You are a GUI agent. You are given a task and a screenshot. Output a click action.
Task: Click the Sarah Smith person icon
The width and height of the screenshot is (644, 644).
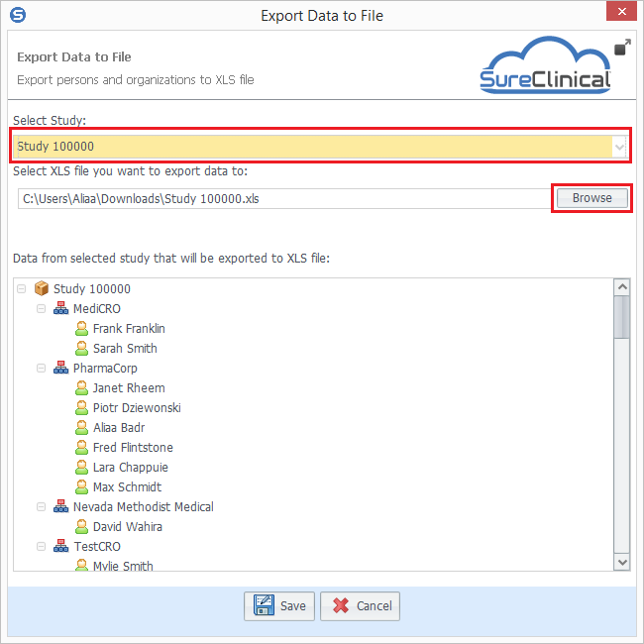(81, 348)
